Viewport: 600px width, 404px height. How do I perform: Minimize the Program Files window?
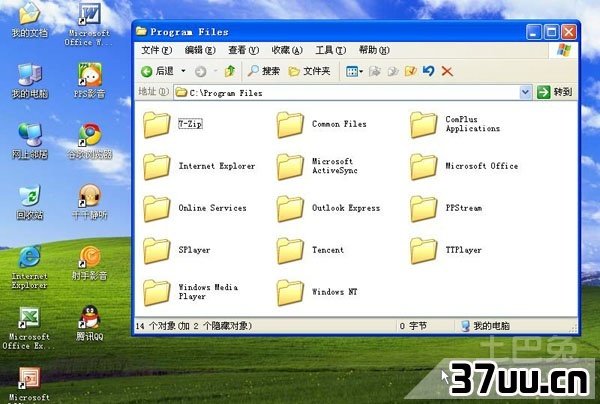[533, 32]
